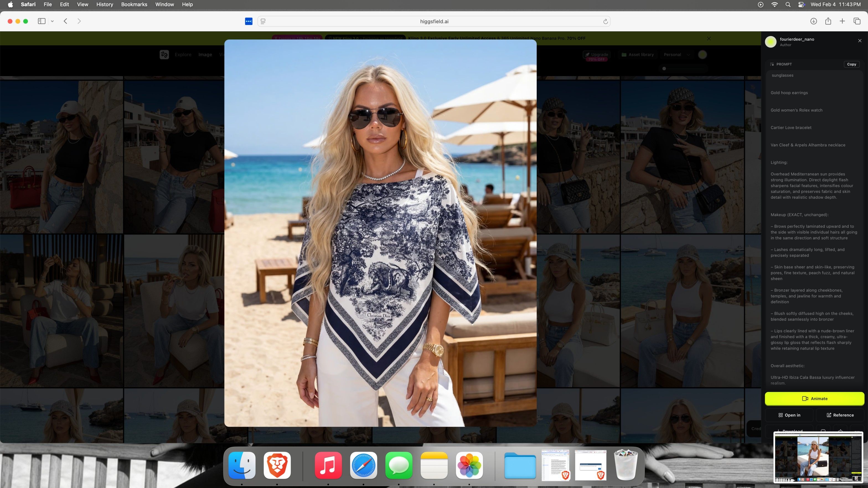Reload the higgsfield.ai page
Viewport: 868px width, 488px height.
(x=605, y=22)
